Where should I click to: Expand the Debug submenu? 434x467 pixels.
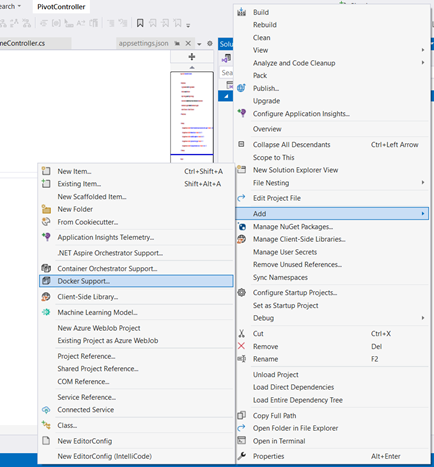point(423,318)
